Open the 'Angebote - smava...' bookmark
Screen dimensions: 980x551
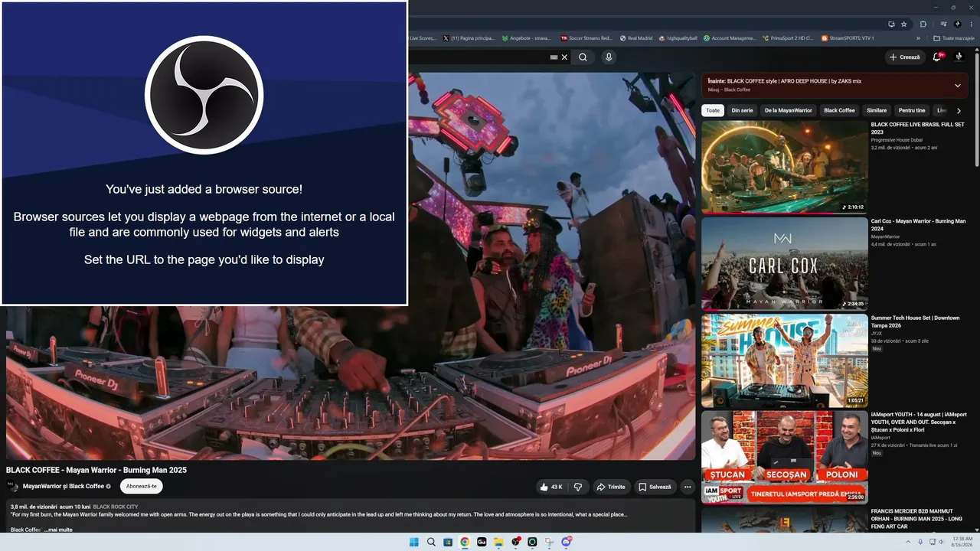coord(526,37)
